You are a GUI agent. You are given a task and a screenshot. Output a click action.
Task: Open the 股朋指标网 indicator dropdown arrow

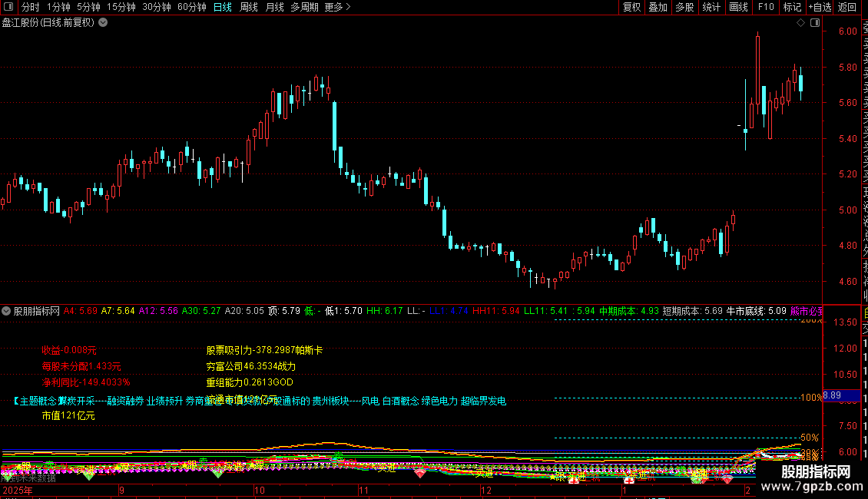(x=6, y=311)
